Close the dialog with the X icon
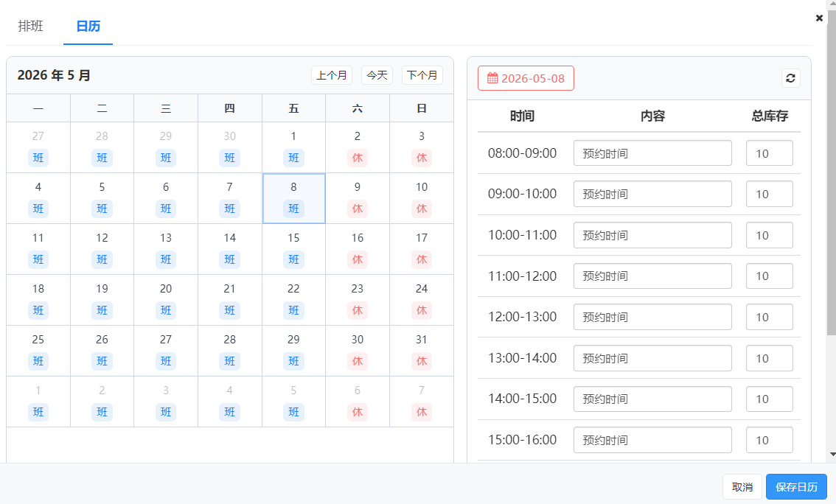 pos(820,18)
